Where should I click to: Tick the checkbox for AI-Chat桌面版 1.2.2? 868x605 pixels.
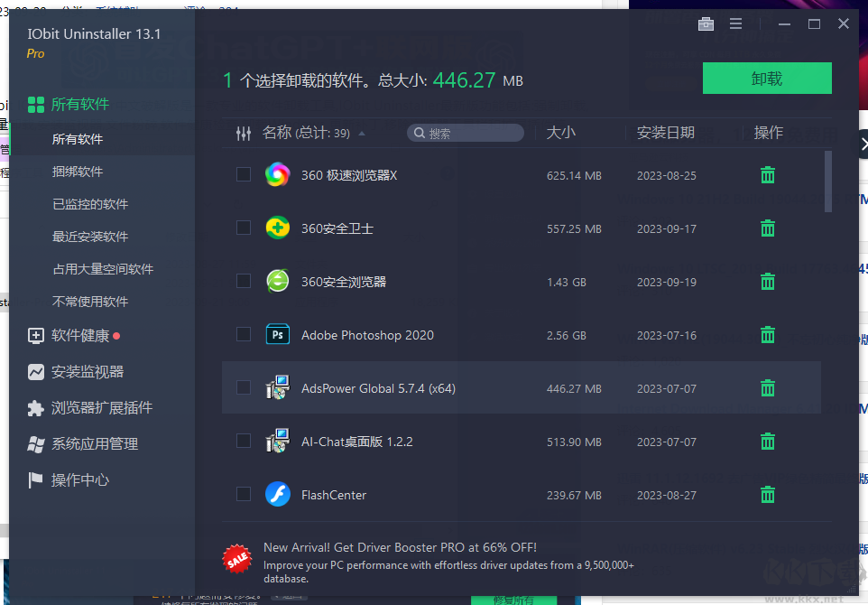244,441
